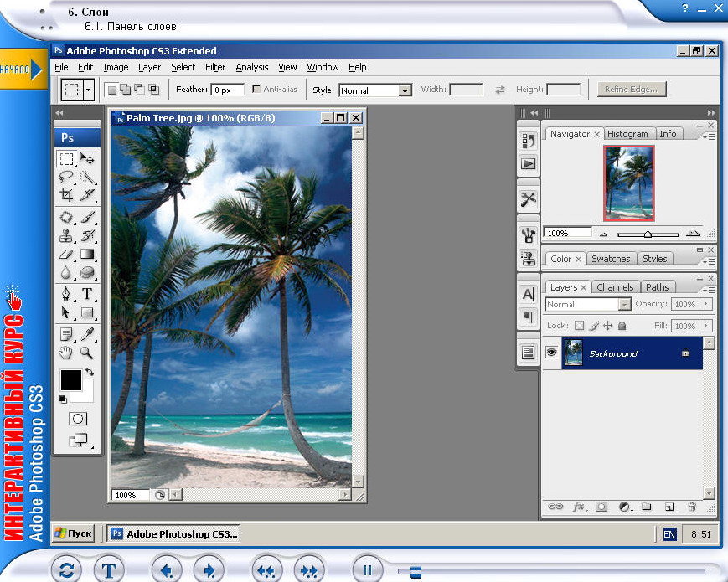Switch to the Channels tab
The height and width of the screenshot is (582, 728).
pos(616,287)
